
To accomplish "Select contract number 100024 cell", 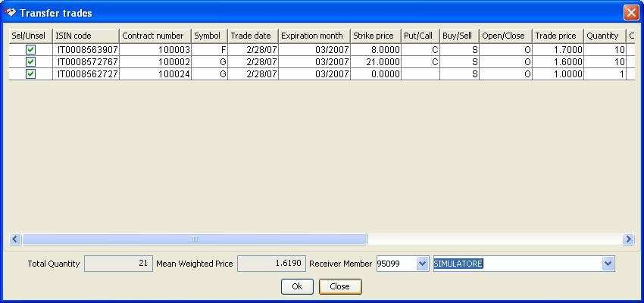I will pos(155,74).
